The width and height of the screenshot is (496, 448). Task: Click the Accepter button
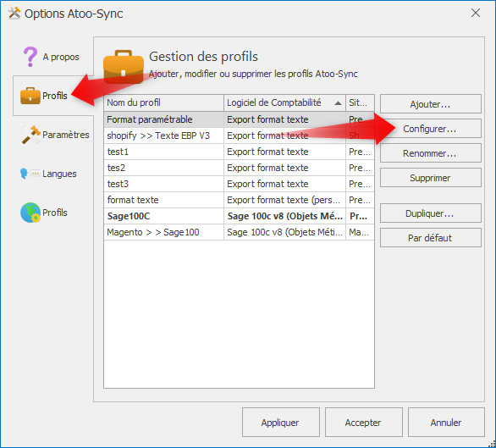[x=363, y=423]
